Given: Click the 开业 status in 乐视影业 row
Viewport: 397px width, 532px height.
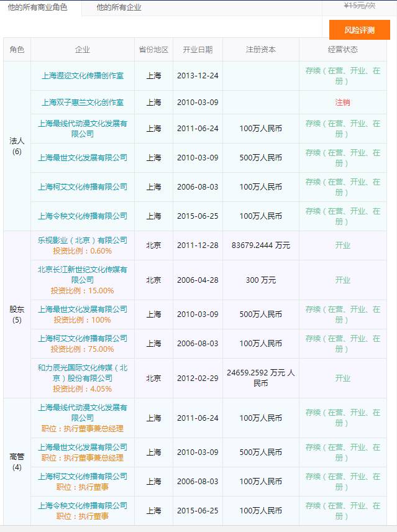Looking at the screenshot, I should (x=342, y=245).
